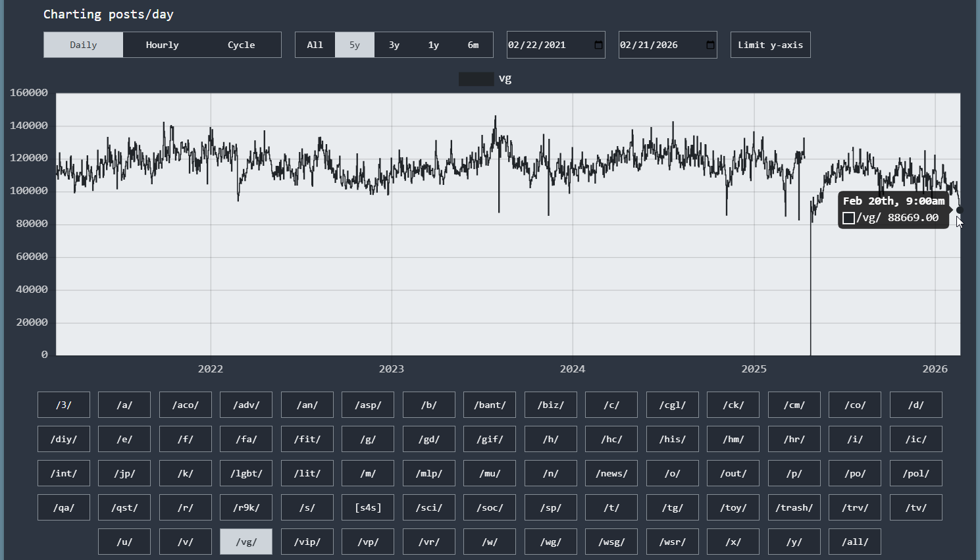This screenshot has width=980, height=560.
Task: Select the 1y time range
Action: (434, 45)
